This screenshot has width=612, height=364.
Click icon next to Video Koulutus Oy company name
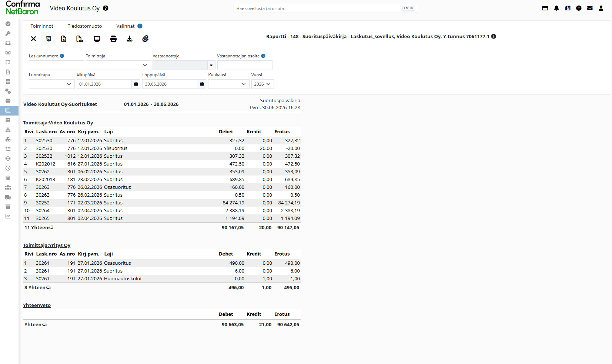pos(106,8)
